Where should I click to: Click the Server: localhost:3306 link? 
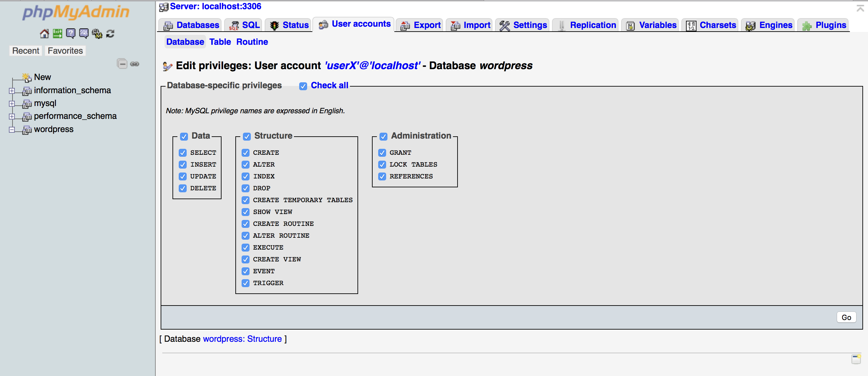point(215,6)
